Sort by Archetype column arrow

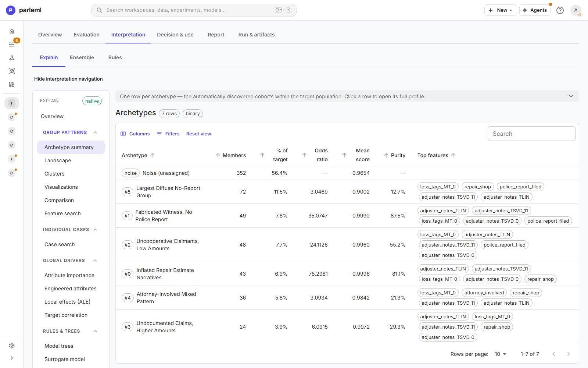pyautogui.click(x=152, y=155)
